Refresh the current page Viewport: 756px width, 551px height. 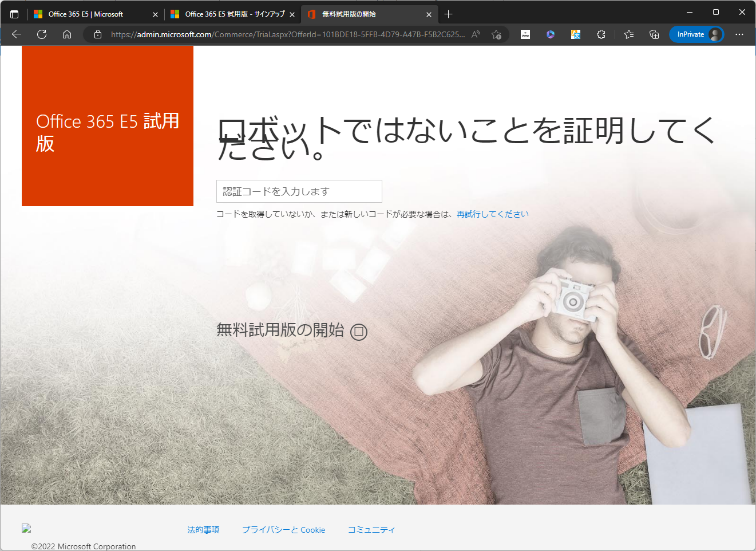coord(41,34)
